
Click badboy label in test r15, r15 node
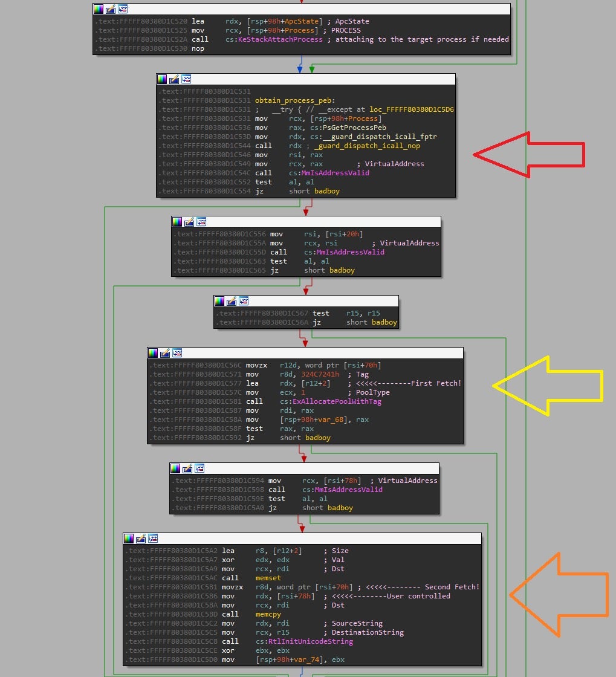[x=384, y=322]
